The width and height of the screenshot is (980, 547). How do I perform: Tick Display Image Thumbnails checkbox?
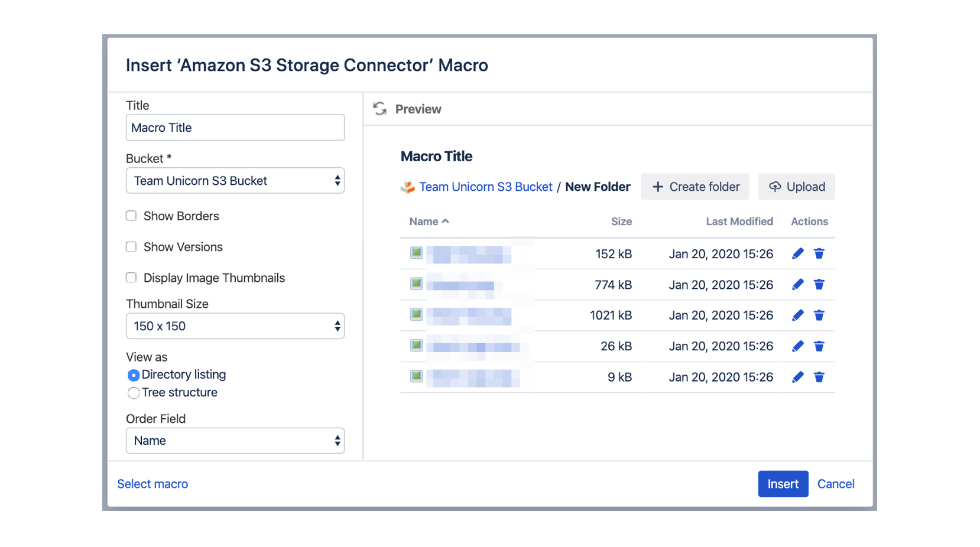131,277
